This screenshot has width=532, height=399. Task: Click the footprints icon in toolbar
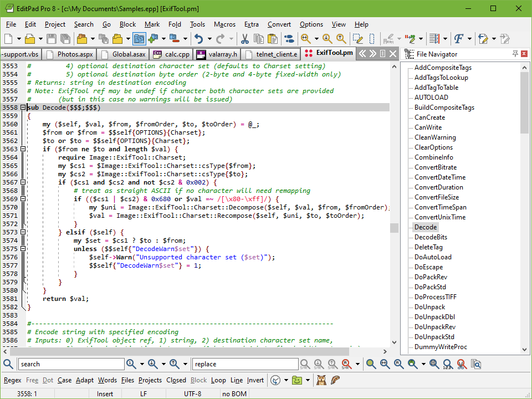(289, 39)
